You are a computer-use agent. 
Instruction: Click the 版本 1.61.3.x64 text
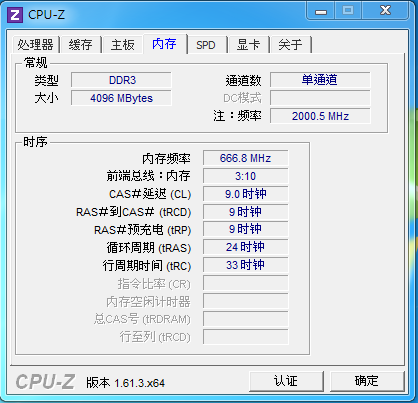pyautogui.click(x=125, y=383)
